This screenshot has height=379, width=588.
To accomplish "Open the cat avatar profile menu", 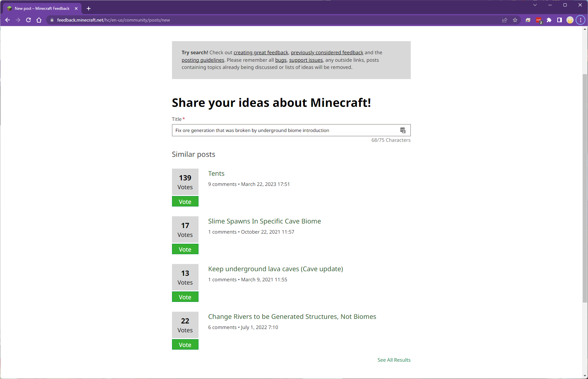I will point(570,20).
